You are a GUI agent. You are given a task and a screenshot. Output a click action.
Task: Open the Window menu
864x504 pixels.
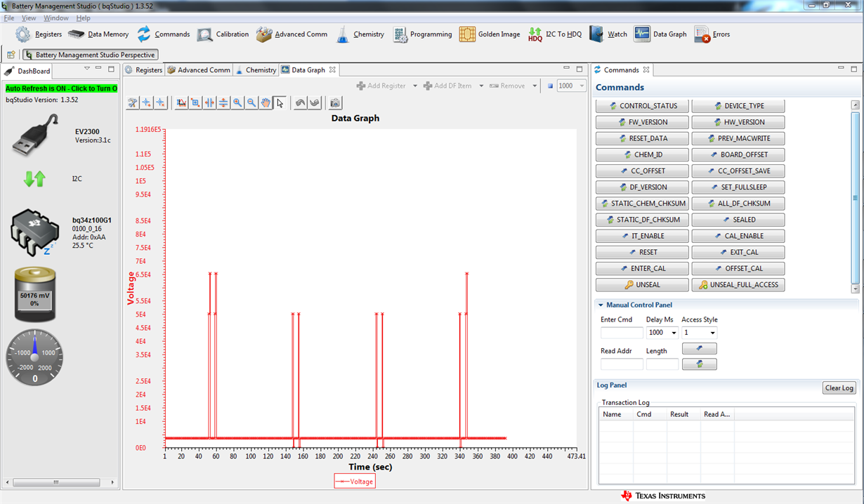click(56, 18)
